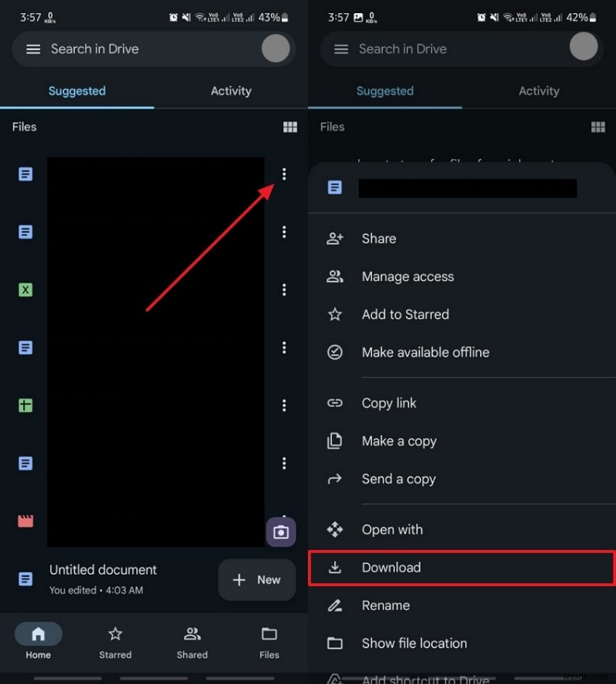Image resolution: width=616 pixels, height=684 pixels.
Task: Tap Home in the bottom navigation
Action: 38,642
